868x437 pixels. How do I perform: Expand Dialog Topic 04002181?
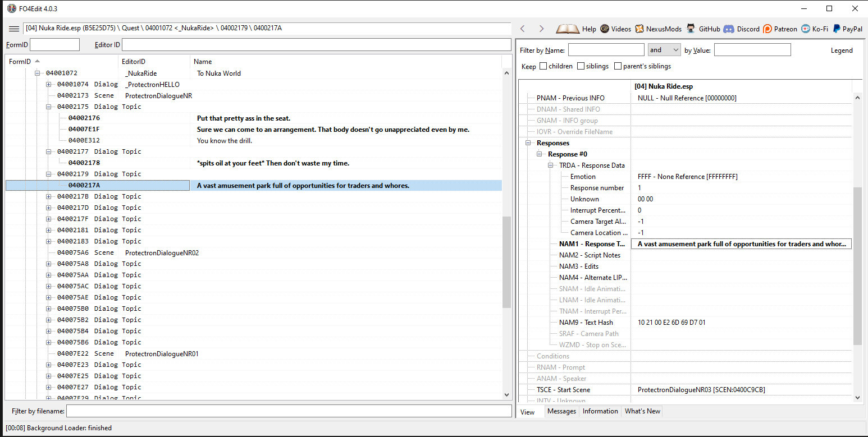49,230
